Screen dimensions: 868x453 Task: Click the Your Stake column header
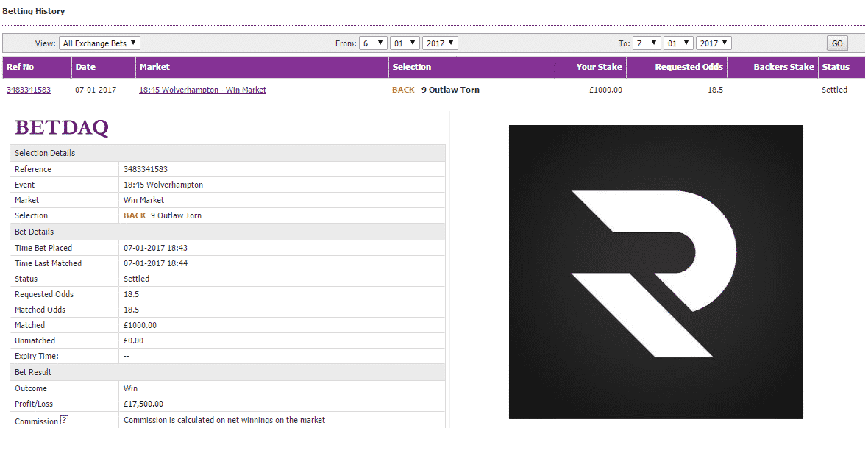[591, 67]
